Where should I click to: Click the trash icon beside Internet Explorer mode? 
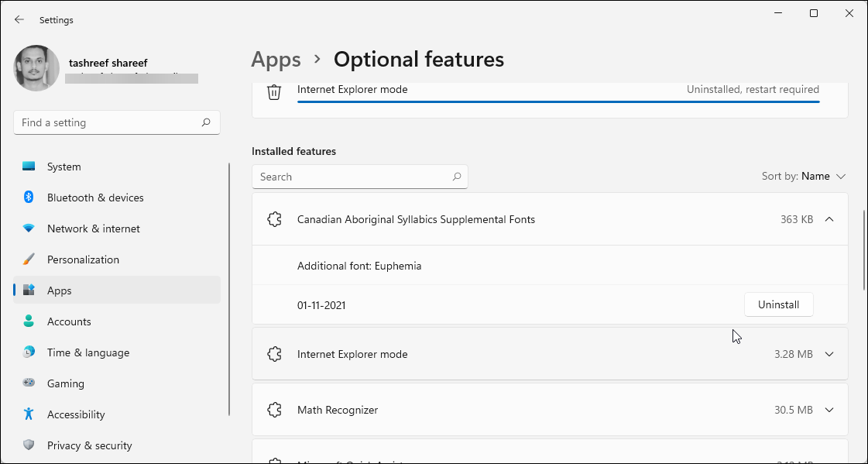point(274,92)
